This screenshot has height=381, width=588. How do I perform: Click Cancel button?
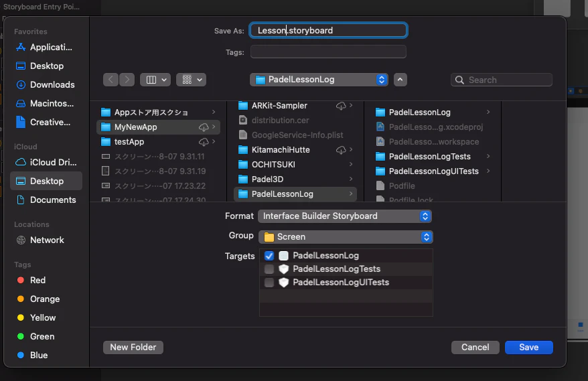[475, 348]
